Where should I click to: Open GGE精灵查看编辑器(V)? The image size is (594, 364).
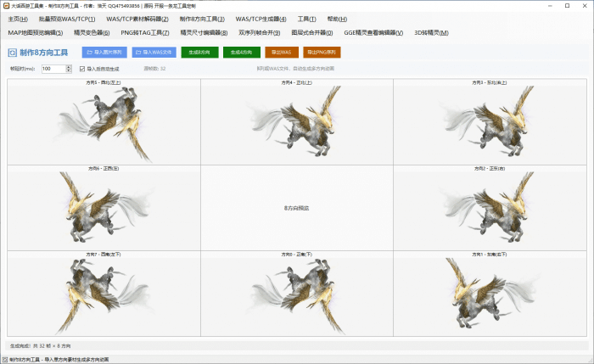pyautogui.click(x=373, y=33)
